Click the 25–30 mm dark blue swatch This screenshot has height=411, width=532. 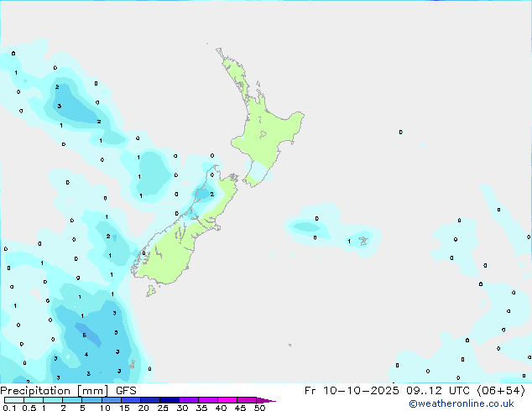[170, 400]
